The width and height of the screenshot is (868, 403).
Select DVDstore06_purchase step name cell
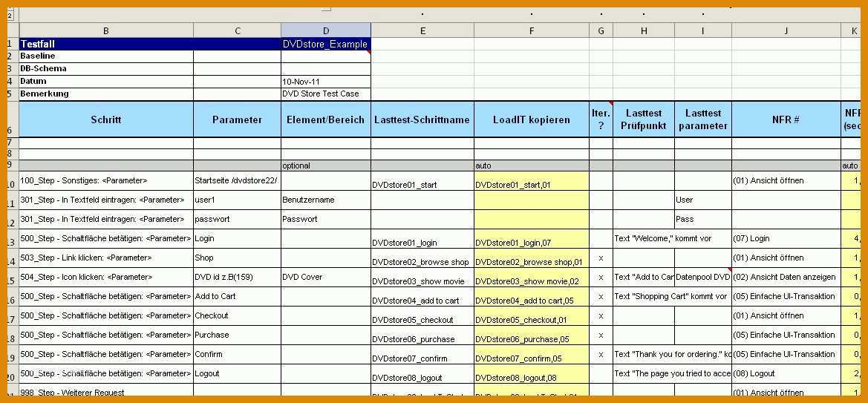[422, 335]
